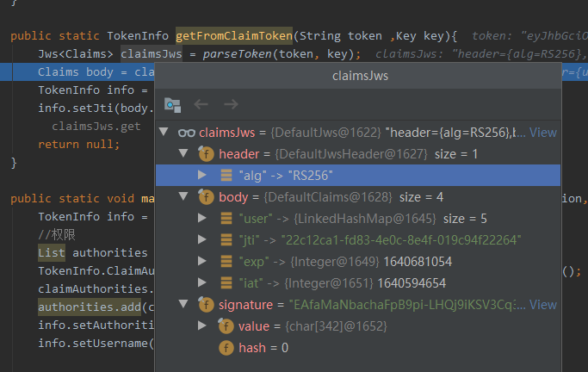This screenshot has width=588, height=372.
Task: Collapse the claimsJws root node
Action: tap(164, 133)
